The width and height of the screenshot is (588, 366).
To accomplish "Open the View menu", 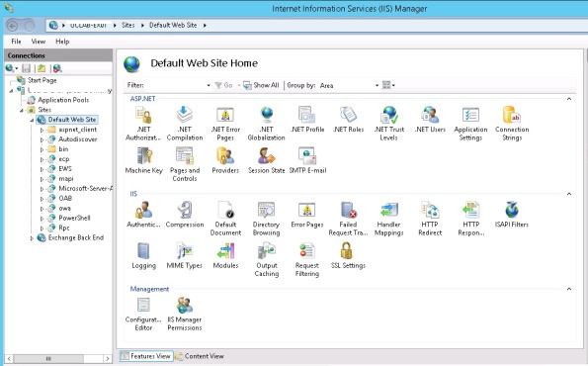I will tap(39, 42).
